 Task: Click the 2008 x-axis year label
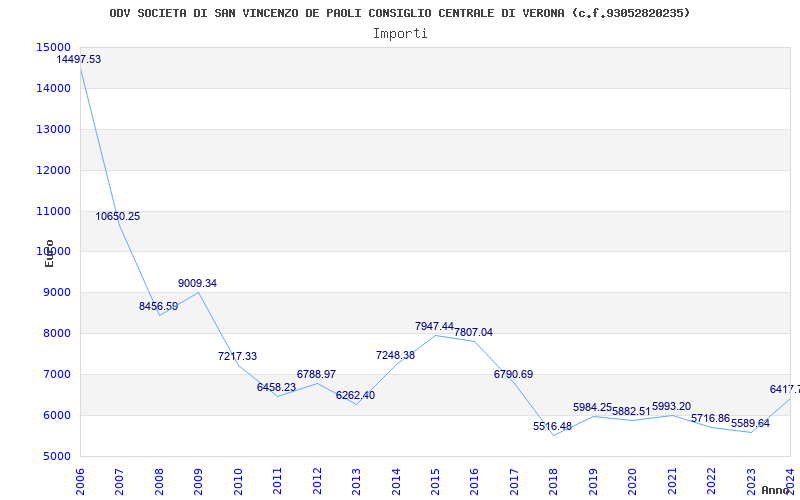pyautogui.click(x=159, y=481)
